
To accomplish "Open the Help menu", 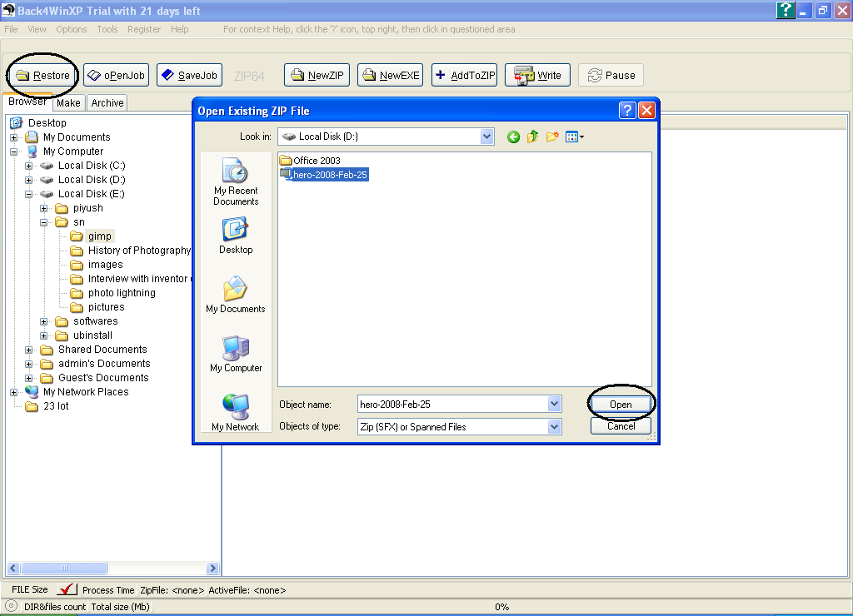I will coord(180,29).
